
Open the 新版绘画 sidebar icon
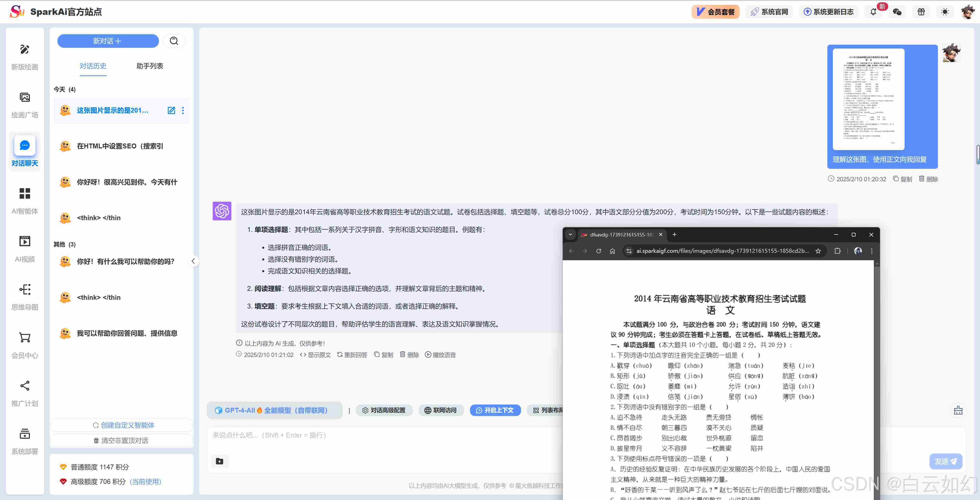25,49
